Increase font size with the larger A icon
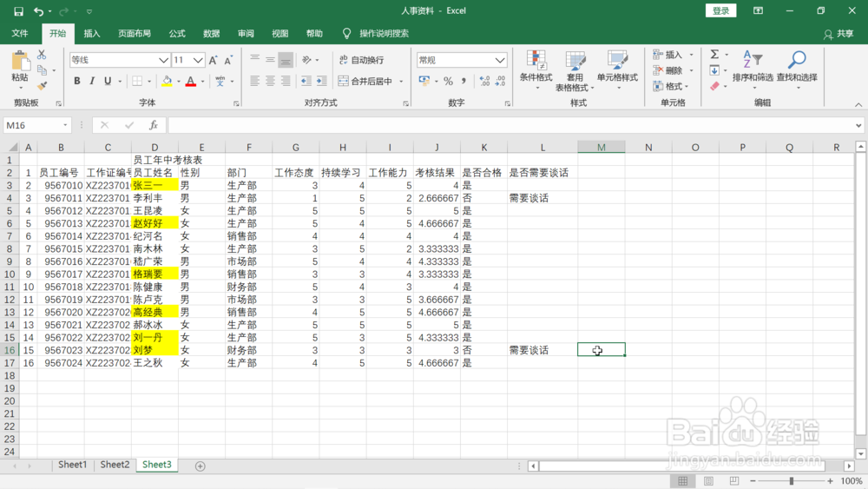 click(214, 60)
